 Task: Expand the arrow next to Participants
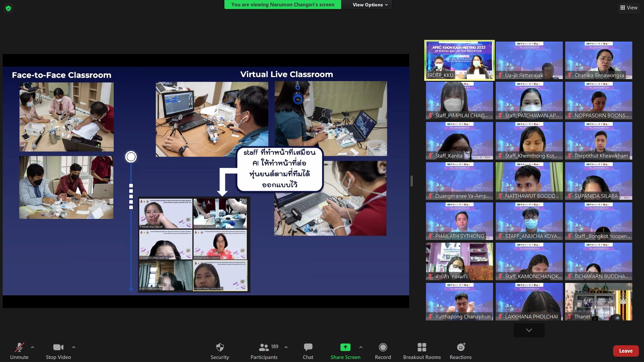(286, 347)
